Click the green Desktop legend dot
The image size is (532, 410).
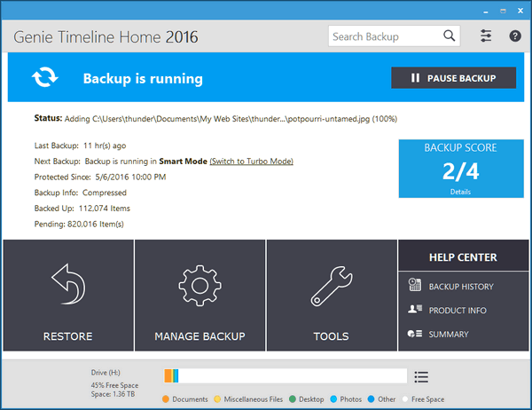pyautogui.click(x=293, y=398)
